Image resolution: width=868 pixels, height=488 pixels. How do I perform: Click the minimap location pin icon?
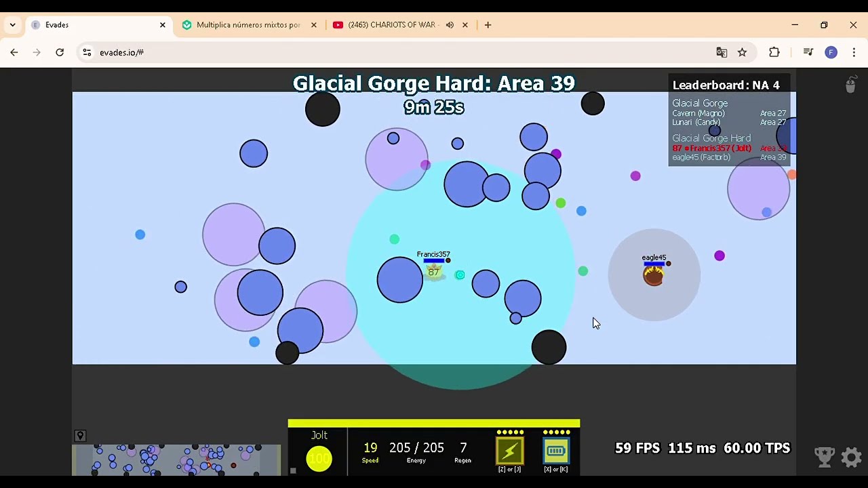(80, 436)
